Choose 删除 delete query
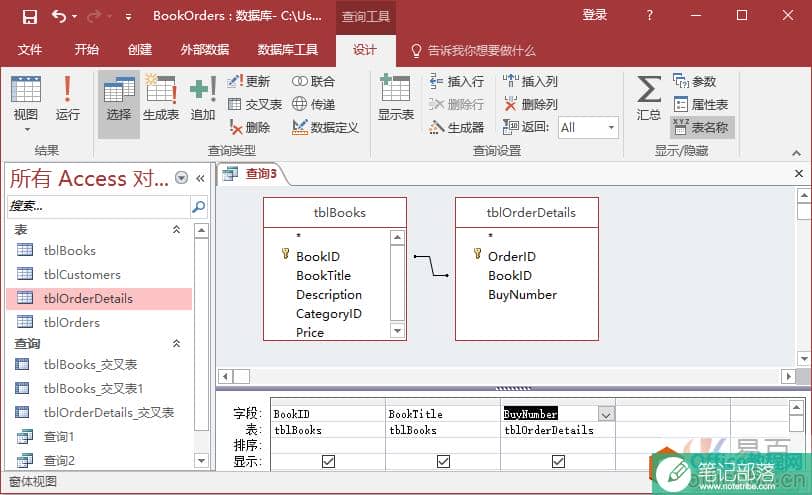Image resolution: width=812 pixels, height=495 pixels. click(250, 127)
